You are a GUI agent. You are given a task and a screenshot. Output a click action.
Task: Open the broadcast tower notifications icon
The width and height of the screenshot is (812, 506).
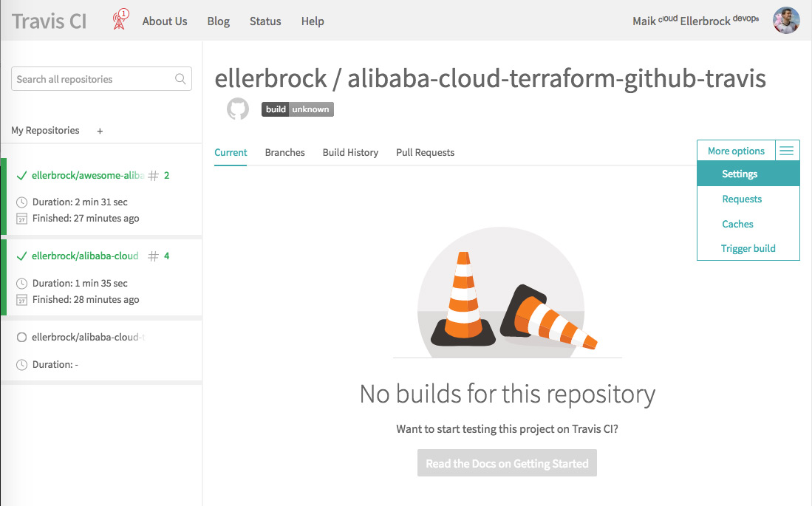tap(120, 20)
